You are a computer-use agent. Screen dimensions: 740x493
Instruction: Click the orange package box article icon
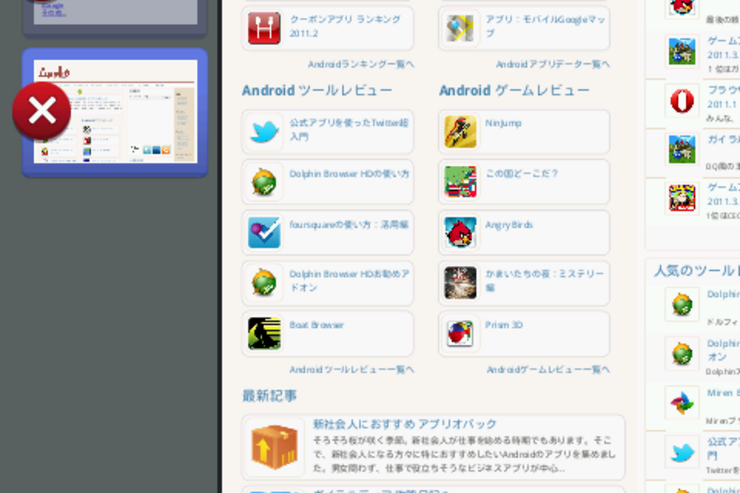point(274,446)
